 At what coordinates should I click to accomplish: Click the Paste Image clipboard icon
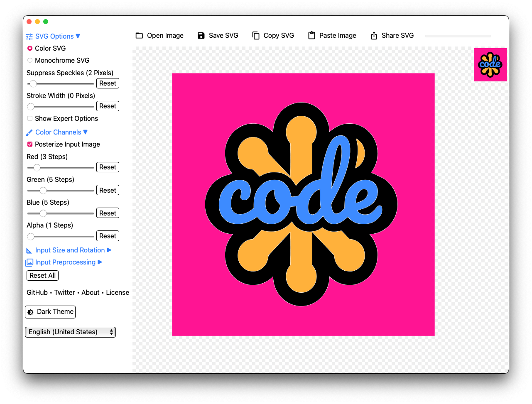(x=311, y=36)
